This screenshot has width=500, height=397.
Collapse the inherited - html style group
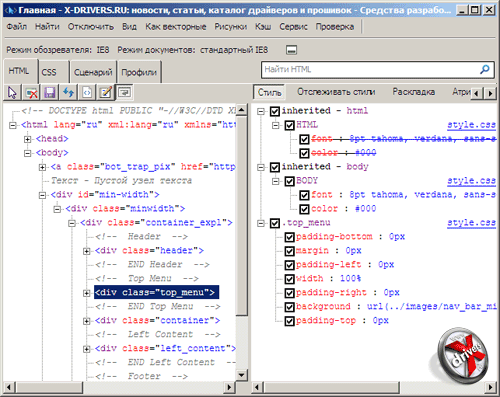(x=261, y=111)
